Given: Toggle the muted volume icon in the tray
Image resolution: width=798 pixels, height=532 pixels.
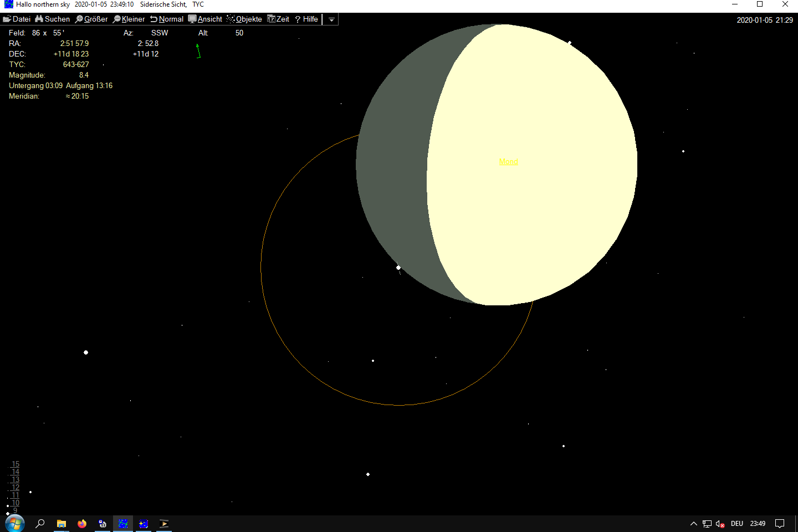Looking at the screenshot, I should (x=720, y=524).
